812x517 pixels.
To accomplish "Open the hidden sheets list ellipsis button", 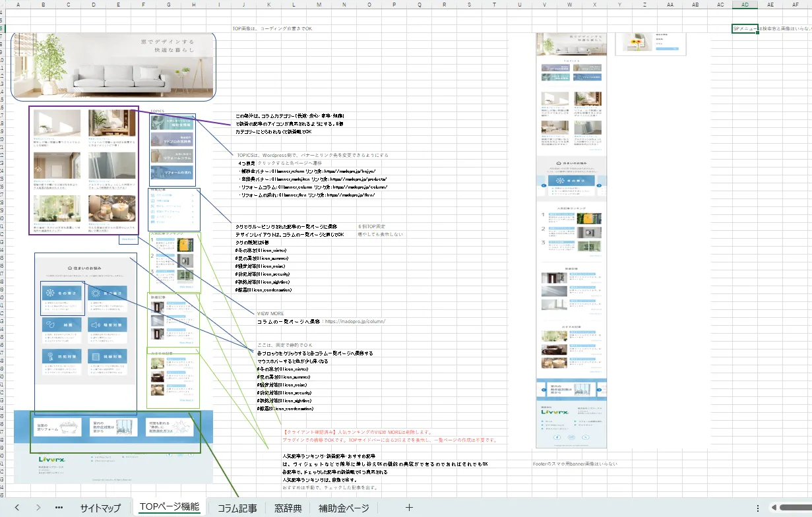I will [59, 508].
